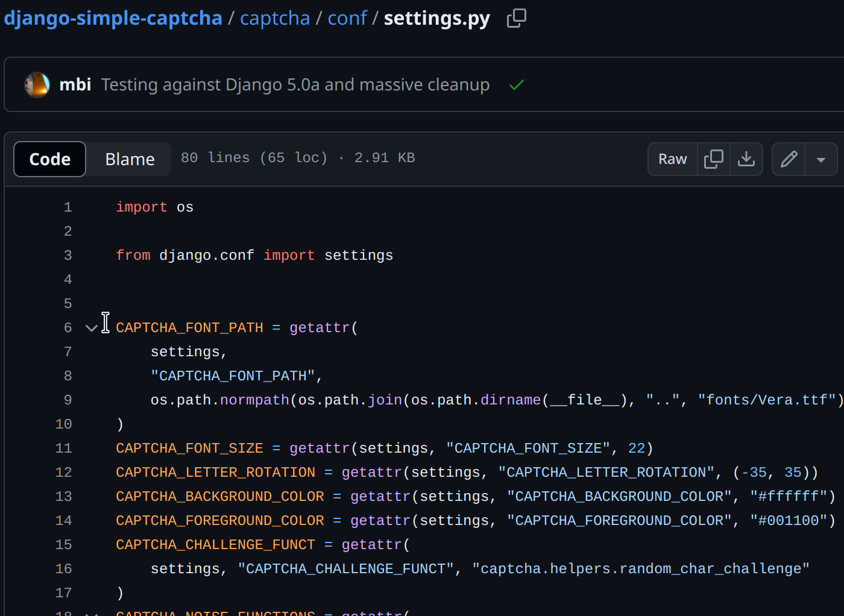844x616 pixels.
Task: Click CAPTCHA_FONT_SIZE variable on line 11
Action: 189,448
